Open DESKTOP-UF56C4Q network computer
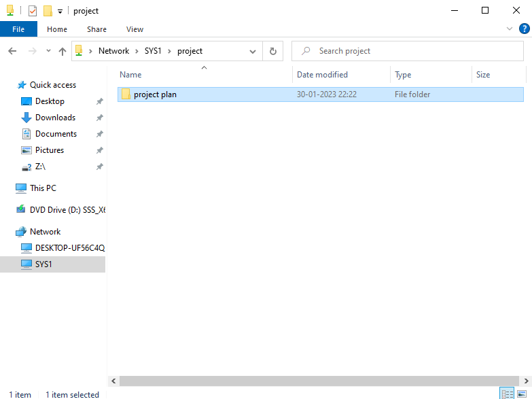Screen dimensions: 532x399 coord(70,248)
